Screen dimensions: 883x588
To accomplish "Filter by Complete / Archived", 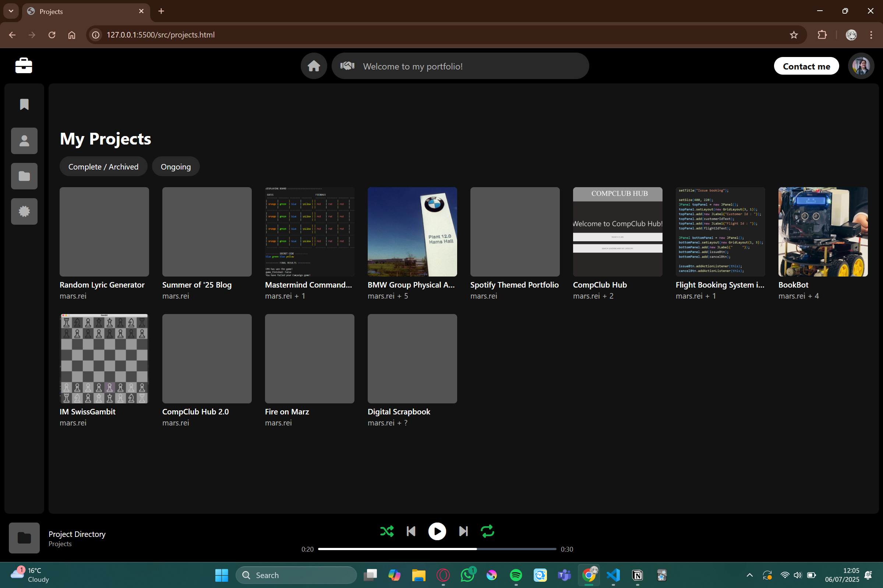I will click(x=103, y=167).
